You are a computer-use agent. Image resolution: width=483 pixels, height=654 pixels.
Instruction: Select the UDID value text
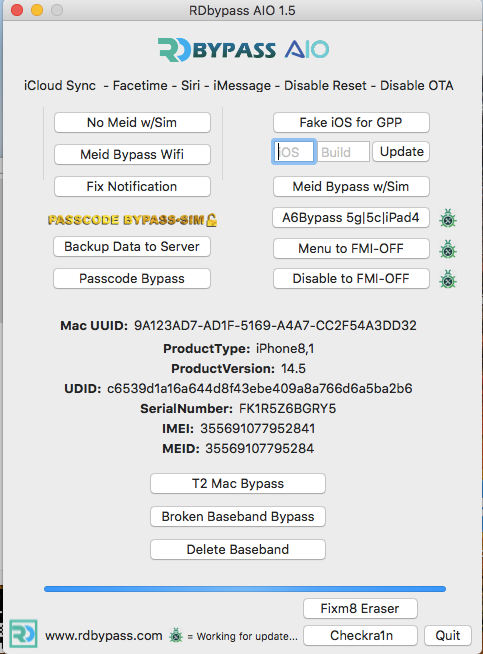[x=259, y=389]
